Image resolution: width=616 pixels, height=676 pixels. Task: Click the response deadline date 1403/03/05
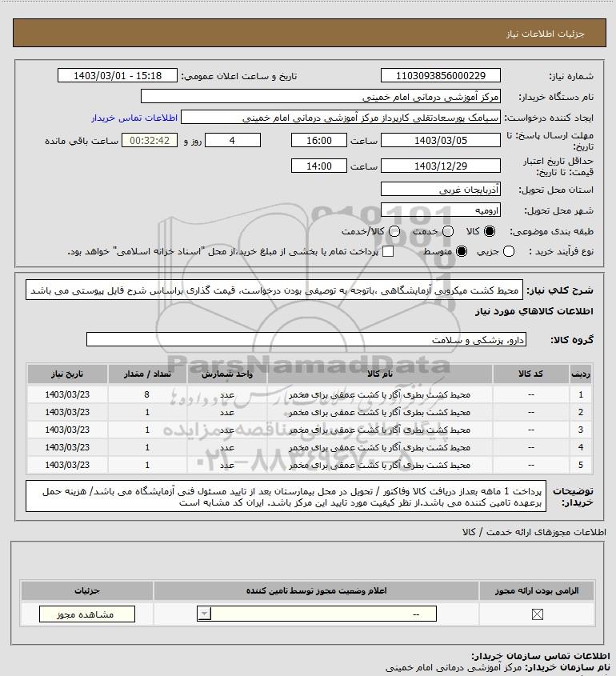[x=441, y=141]
